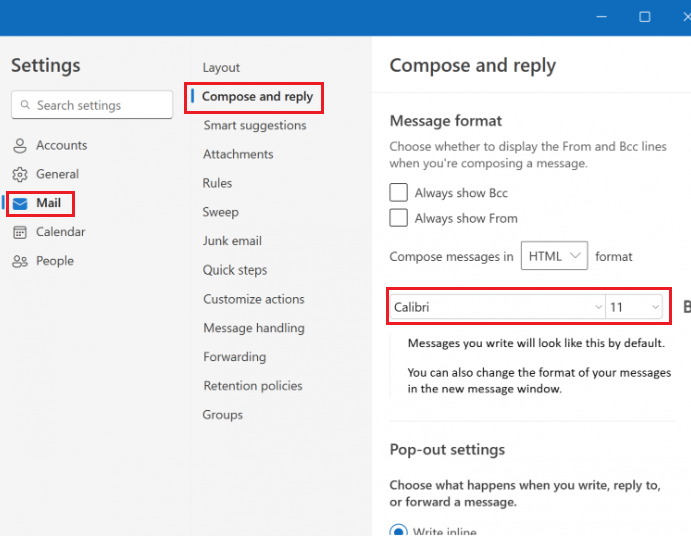Select the Forwarding settings option
This screenshot has width=691, height=536.
coord(234,357)
